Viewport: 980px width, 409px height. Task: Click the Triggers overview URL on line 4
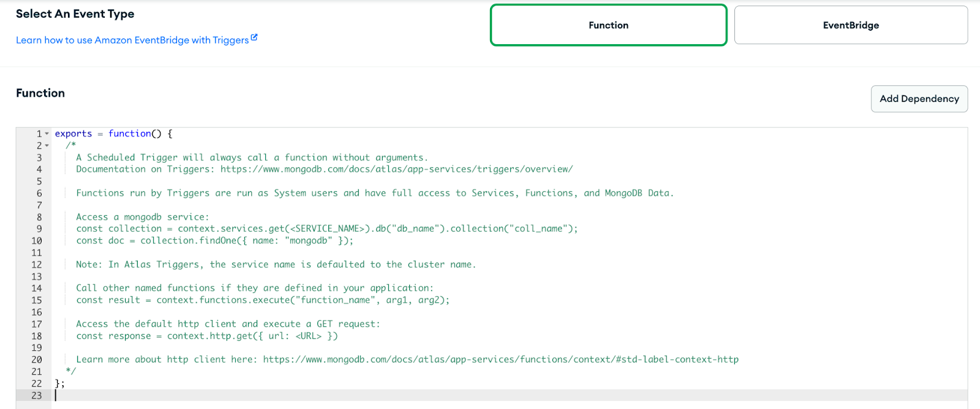click(x=396, y=169)
